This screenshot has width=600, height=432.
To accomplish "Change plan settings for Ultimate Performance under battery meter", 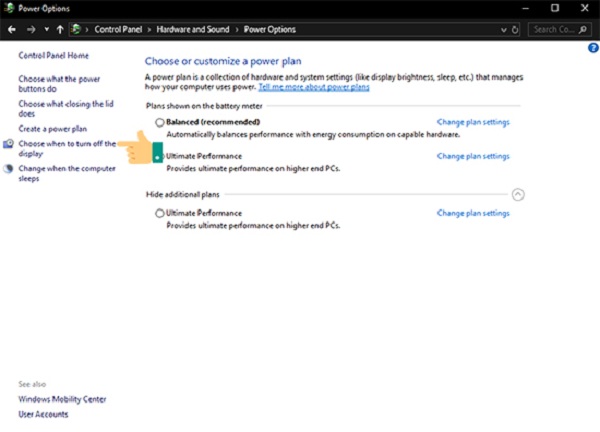I will 473,156.
